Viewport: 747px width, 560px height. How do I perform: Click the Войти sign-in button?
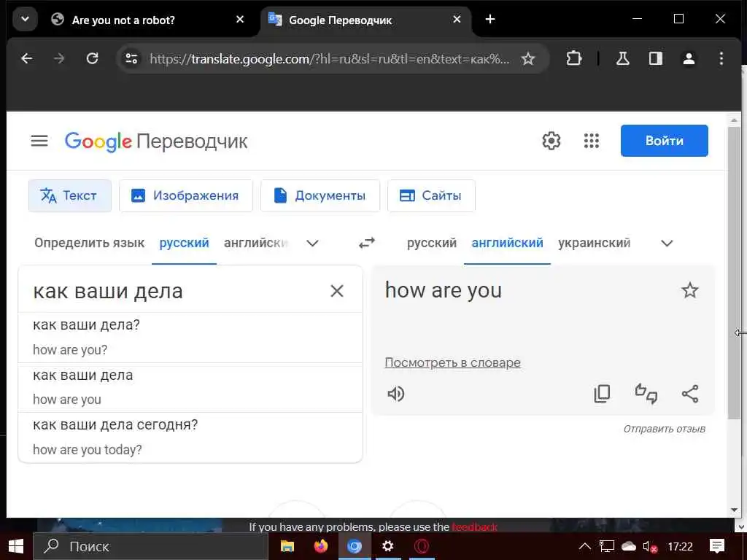664,141
